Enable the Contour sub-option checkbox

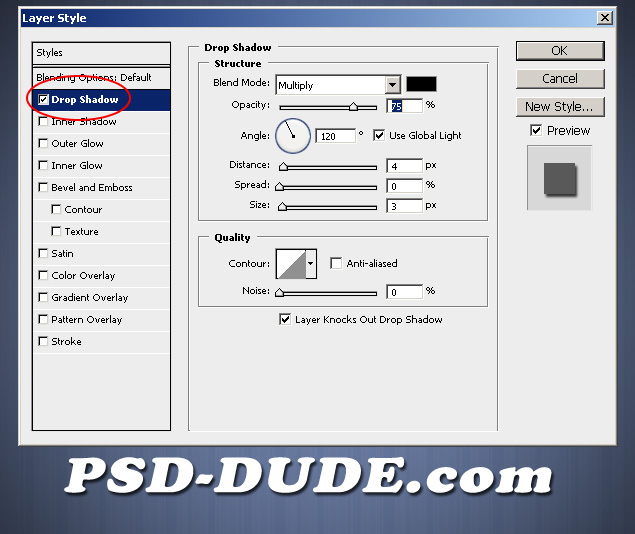point(56,209)
